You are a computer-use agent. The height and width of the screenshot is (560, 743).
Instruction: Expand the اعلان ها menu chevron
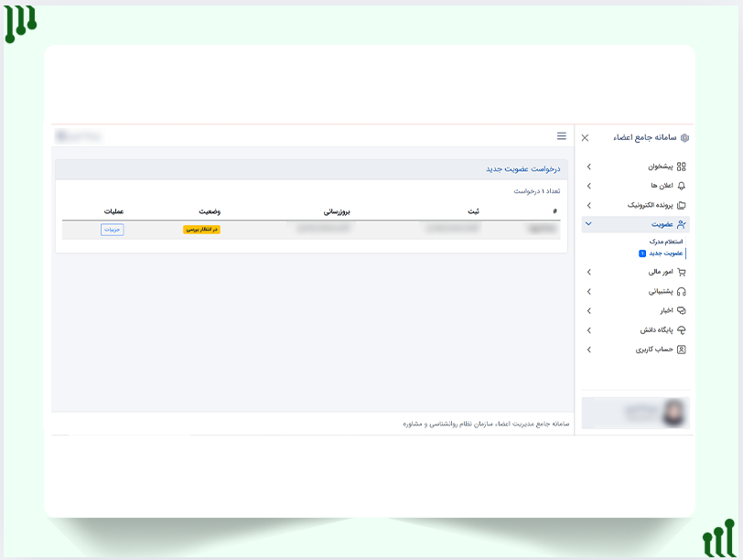click(x=589, y=186)
